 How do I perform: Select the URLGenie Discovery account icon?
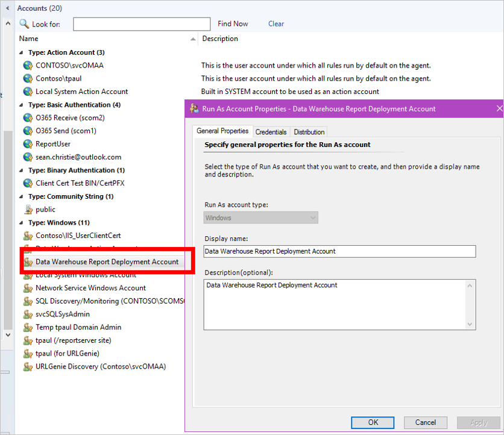pos(28,366)
